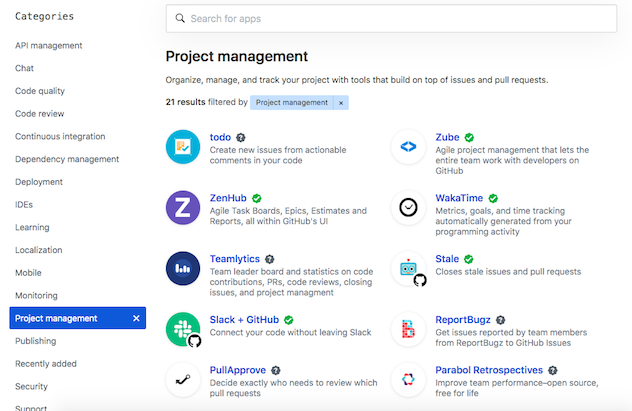The image size is (632, 411).
Task: Click the Project management filter label
Action: pos(292,103)
